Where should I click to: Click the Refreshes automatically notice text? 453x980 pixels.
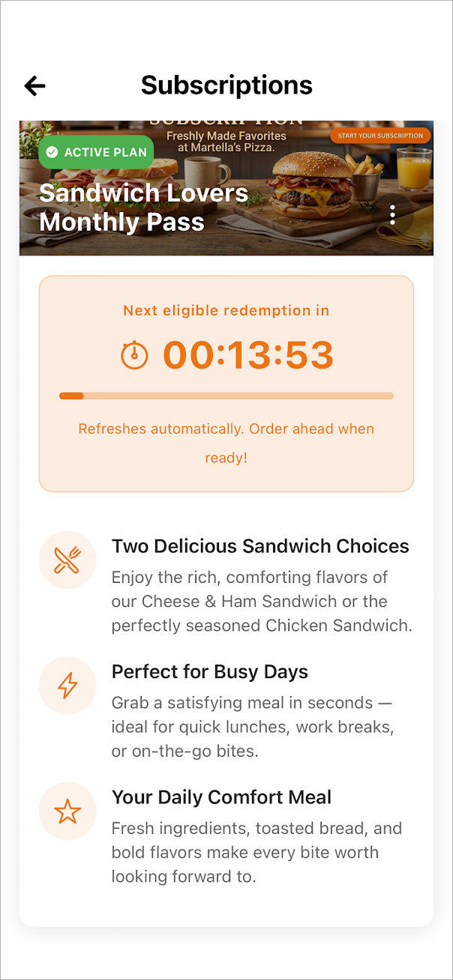[226, 443]
